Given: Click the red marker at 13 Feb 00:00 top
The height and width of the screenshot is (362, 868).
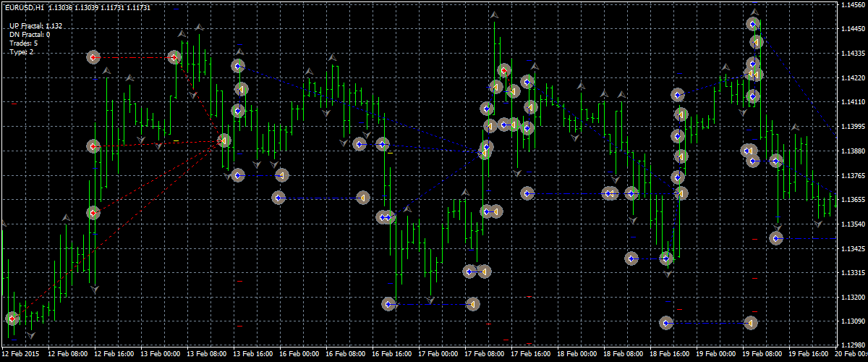Looking at the screenshot, I should tap(174, 57).
